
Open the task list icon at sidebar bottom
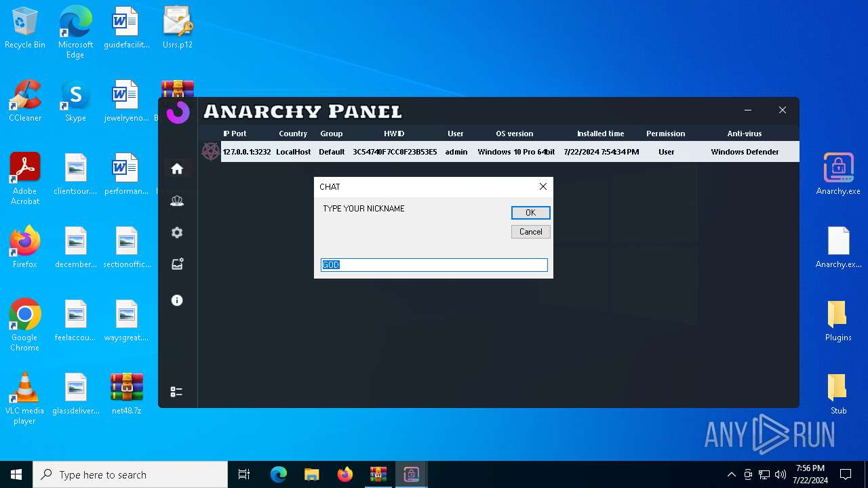pos(176,392)
